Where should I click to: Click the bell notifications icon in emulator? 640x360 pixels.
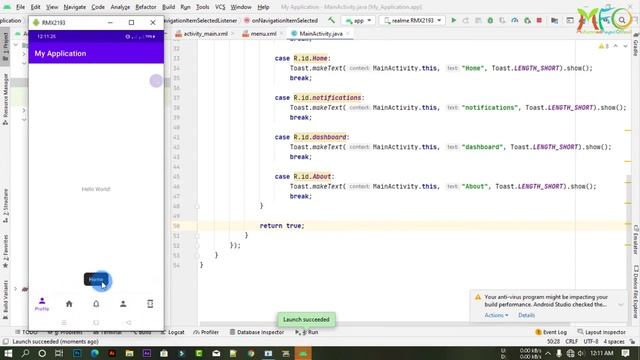[96, 304]
